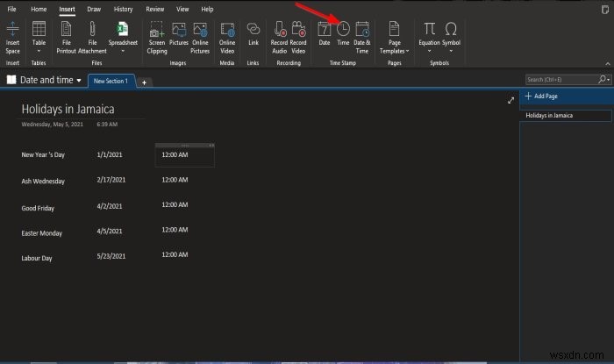Click the Add Page button
The height and width of the screenshot is (364, 614).
click(x=542, y=96)
